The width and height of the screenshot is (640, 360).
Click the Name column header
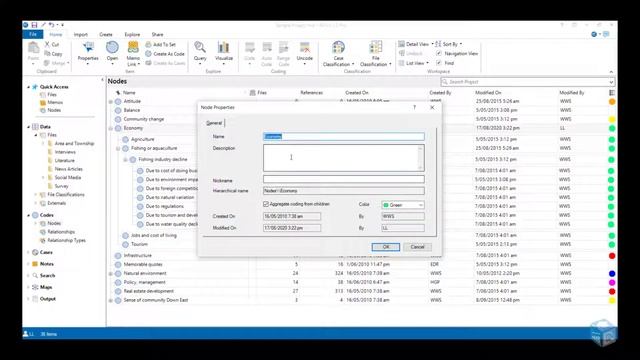point(129,93)
